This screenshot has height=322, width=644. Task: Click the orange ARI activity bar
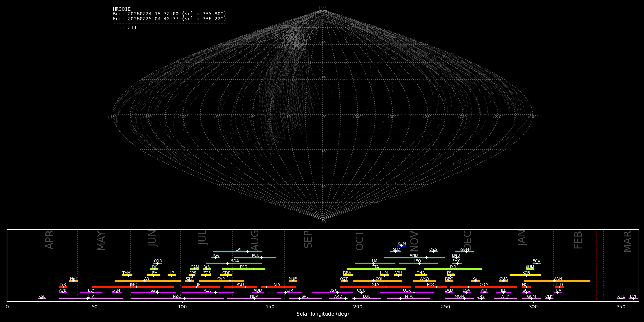(x=148, y=281)
